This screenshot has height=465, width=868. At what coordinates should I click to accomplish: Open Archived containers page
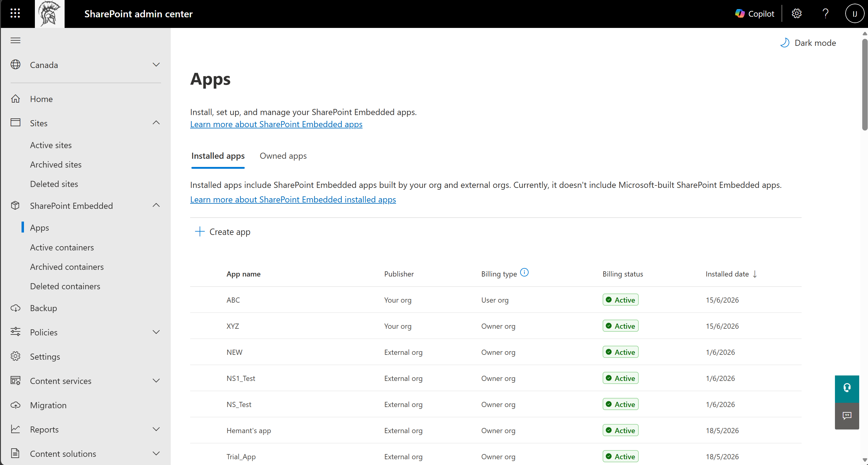67,267
